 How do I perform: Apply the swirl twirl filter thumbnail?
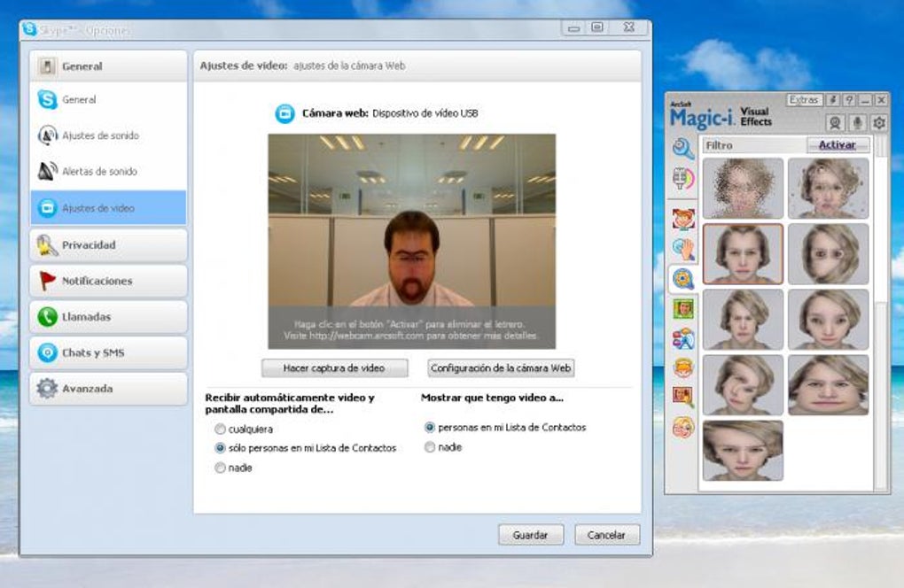coord(743,384)
